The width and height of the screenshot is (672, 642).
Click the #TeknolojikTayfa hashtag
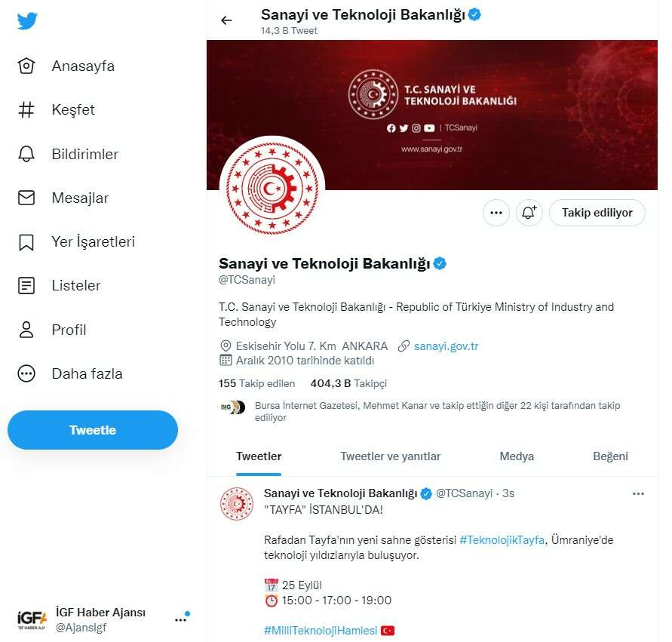(x=502, y=540)
